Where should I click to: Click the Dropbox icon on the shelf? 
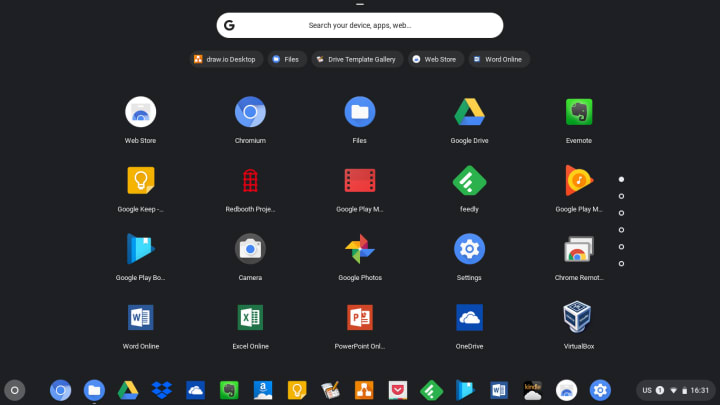162,390
